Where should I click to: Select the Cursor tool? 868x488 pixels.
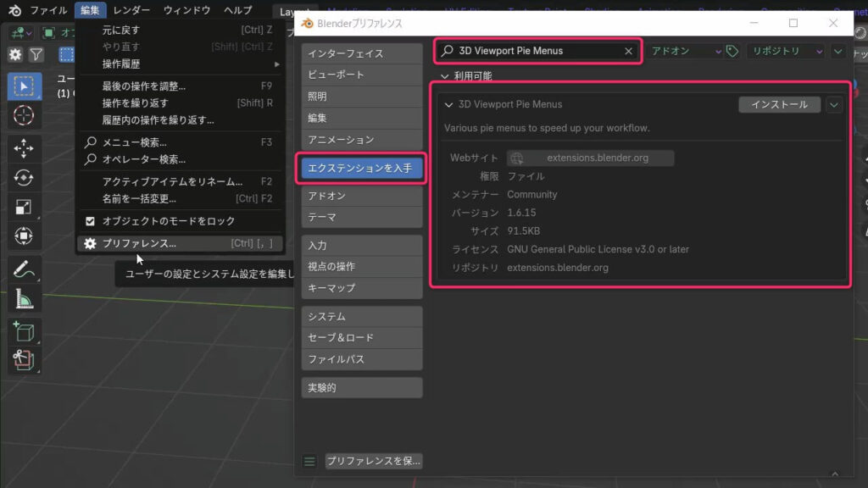tap(24, 115)
